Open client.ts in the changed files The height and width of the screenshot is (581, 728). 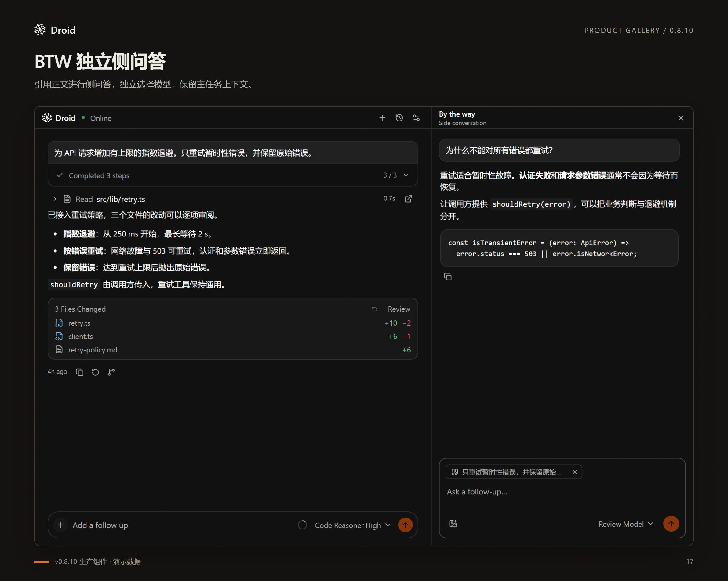point(233,336)
